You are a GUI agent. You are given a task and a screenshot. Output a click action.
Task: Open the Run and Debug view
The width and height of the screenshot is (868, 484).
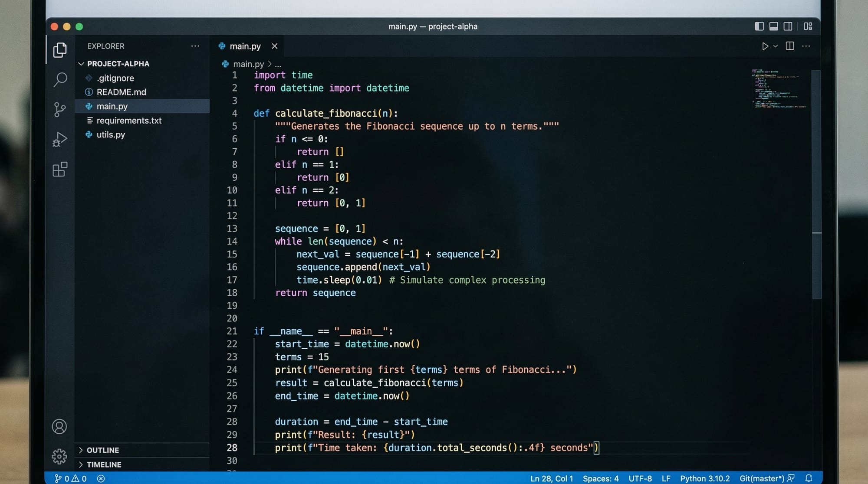tap(60, 139)
